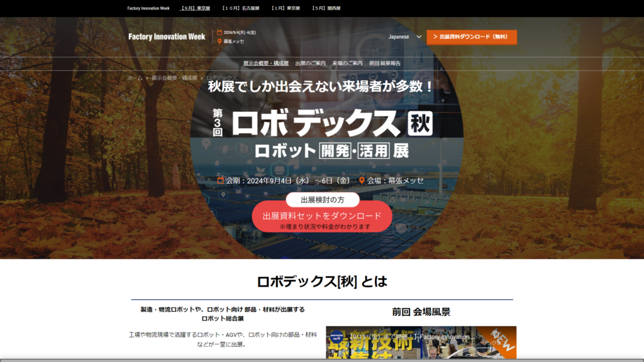The height and width of the screenshot is (362, 644).
Task: Click ロボデックス breadcrumb text
Action: click(x=221, y=78)
